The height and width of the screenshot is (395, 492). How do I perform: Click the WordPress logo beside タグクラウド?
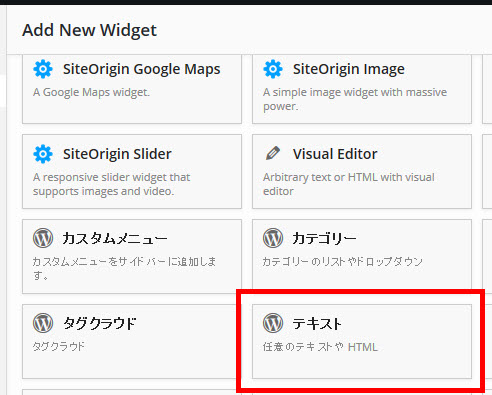coord(43,323)
